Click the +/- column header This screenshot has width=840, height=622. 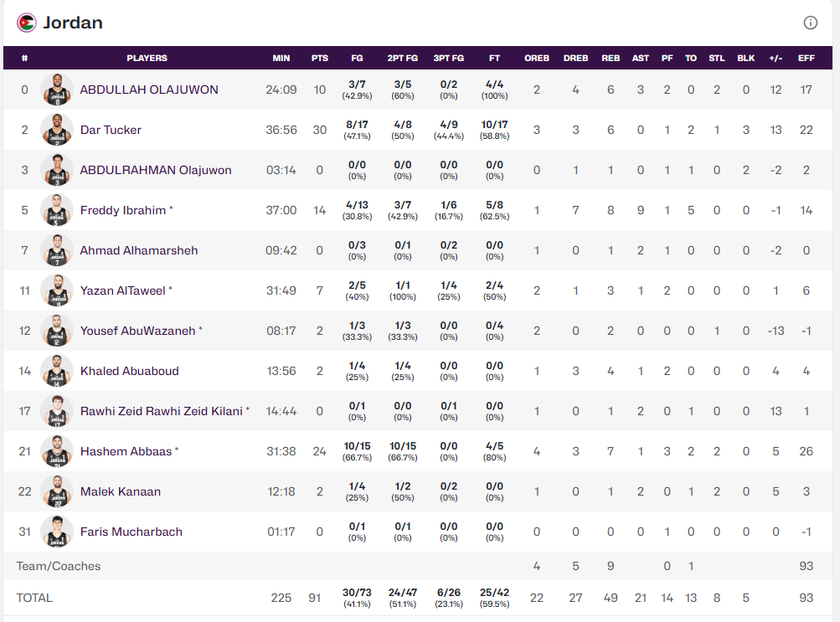[x=776, y=58]
